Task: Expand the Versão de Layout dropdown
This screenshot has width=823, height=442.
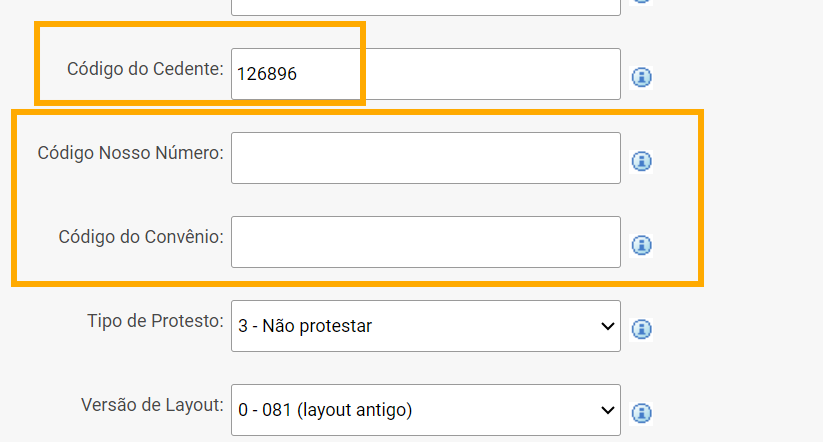Action: pos(426,410)
